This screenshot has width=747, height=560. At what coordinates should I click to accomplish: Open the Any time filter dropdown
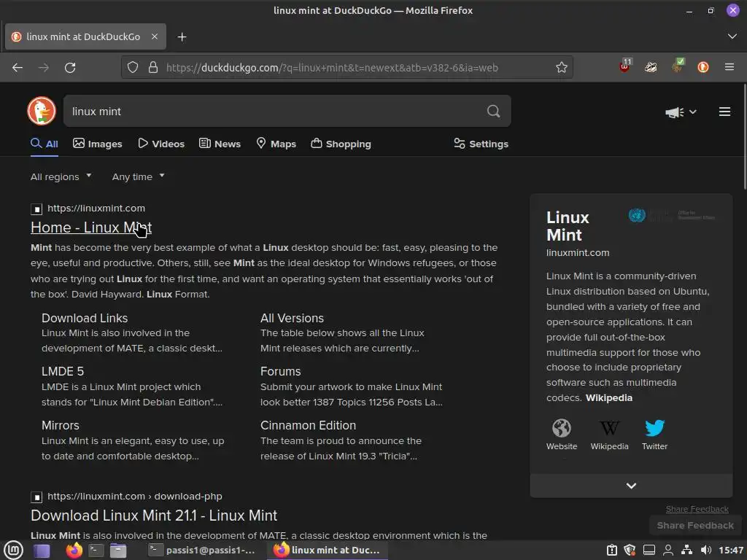[138, 176]
